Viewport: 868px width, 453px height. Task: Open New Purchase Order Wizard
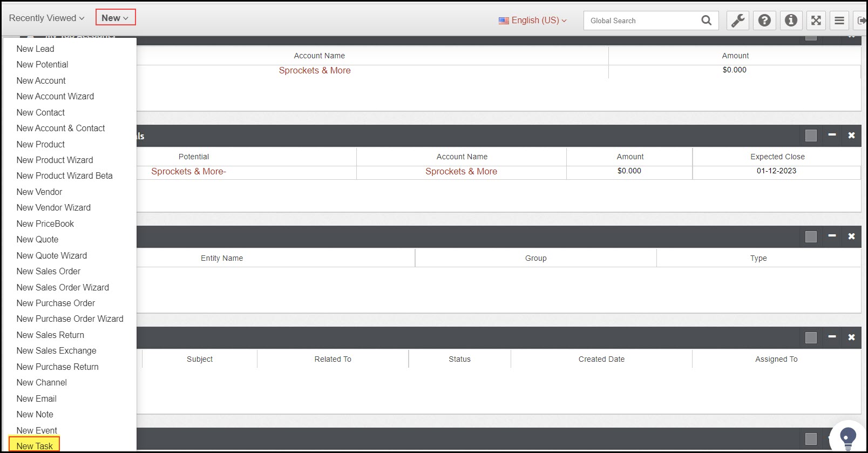coord(70,319)
